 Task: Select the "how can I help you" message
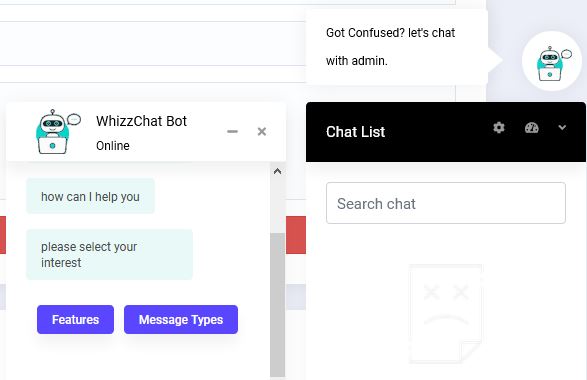90,196
